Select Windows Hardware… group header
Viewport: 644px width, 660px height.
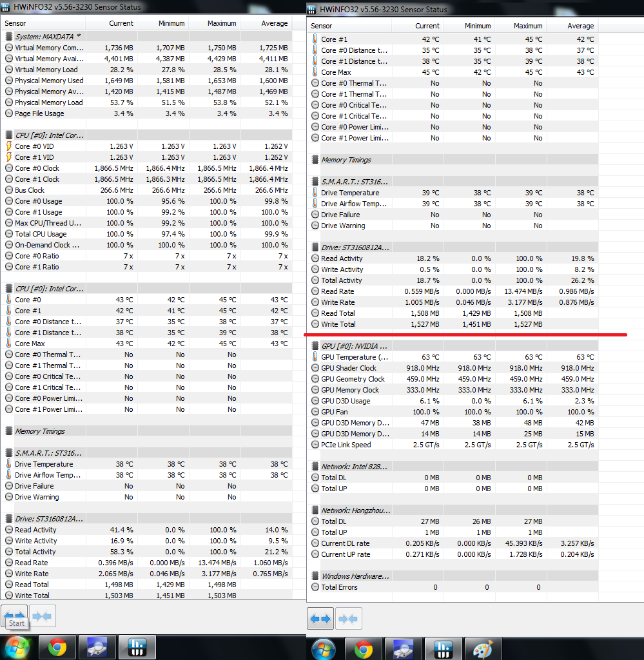click(453, 576)
